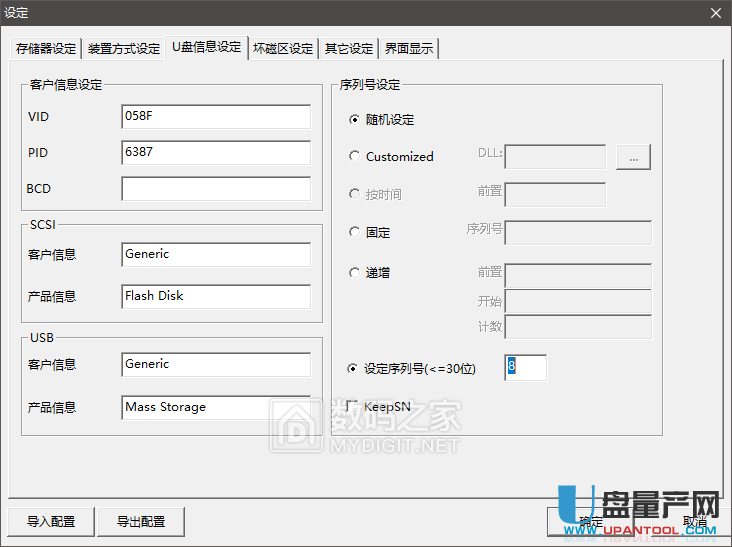
Task: Focus the PID input field
Action: pos(215,153)
